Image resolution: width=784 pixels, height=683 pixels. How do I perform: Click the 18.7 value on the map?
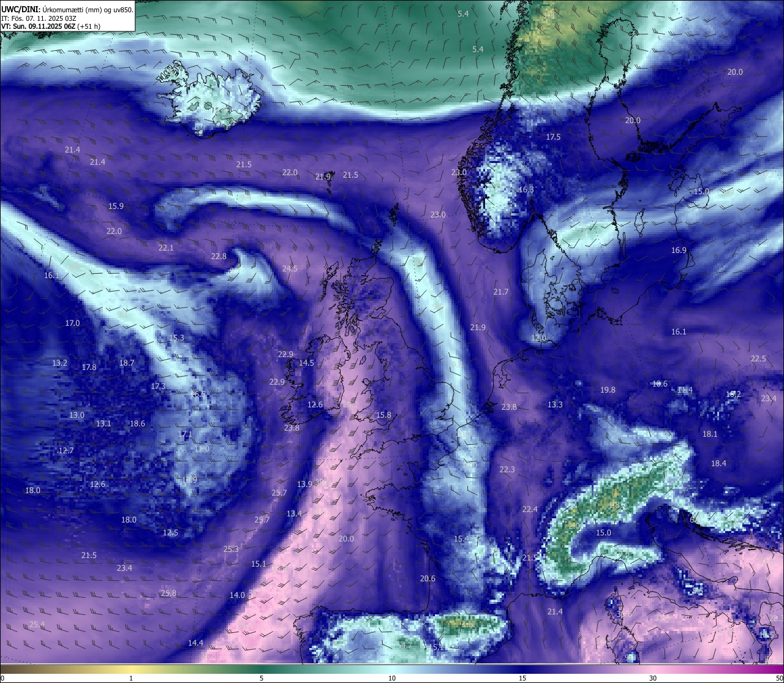click(x=127, y=363)
